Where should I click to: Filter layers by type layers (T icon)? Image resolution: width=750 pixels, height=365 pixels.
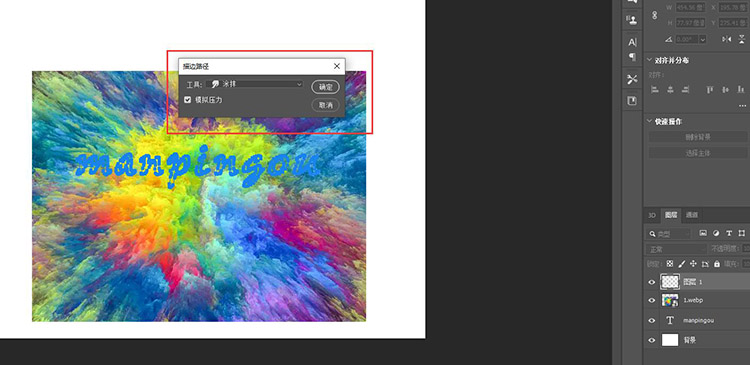coord(729,233)
